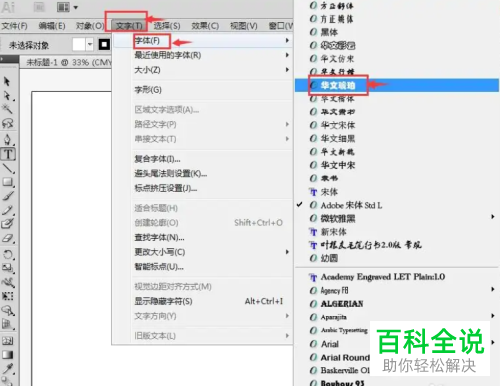Expand the 最近使用的字体(R) submenu arrow
Image resolution: width=500 pixels, height=386 pixels.
point(287,55)
